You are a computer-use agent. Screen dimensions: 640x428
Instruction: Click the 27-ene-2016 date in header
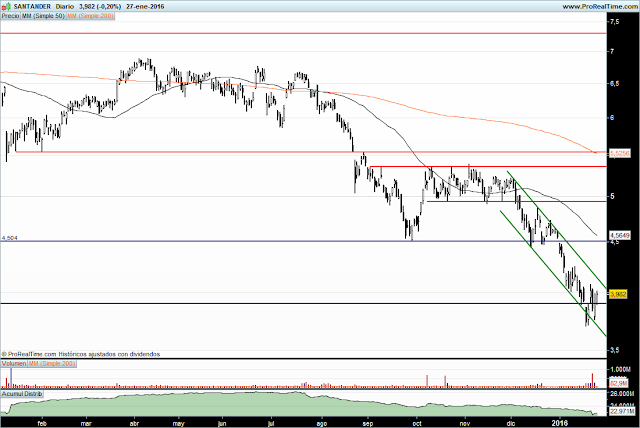point(145,7)
